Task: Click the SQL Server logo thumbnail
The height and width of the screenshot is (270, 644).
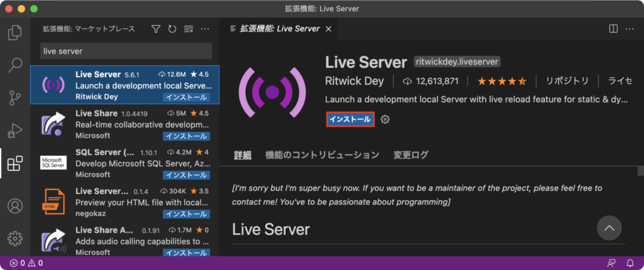Action: pos(53,163)
